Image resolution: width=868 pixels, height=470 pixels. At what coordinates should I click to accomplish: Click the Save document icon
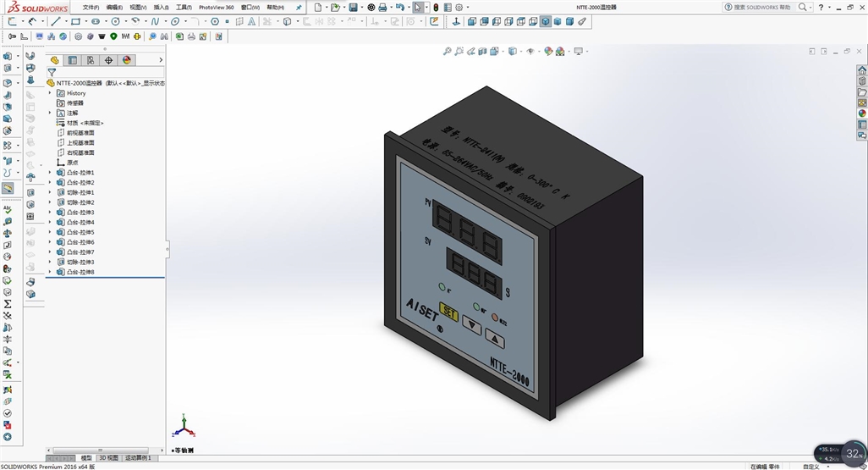tap(353, 8)
